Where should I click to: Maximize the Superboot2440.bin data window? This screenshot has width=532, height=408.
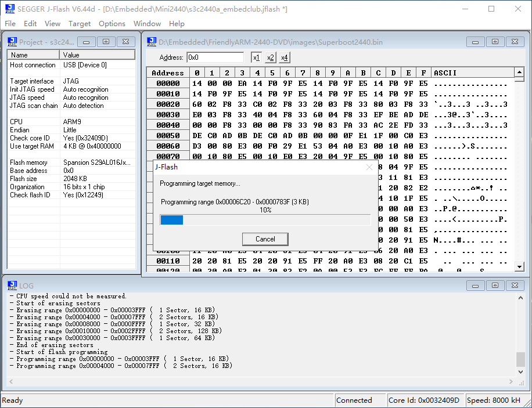click(x=495, y=42)
